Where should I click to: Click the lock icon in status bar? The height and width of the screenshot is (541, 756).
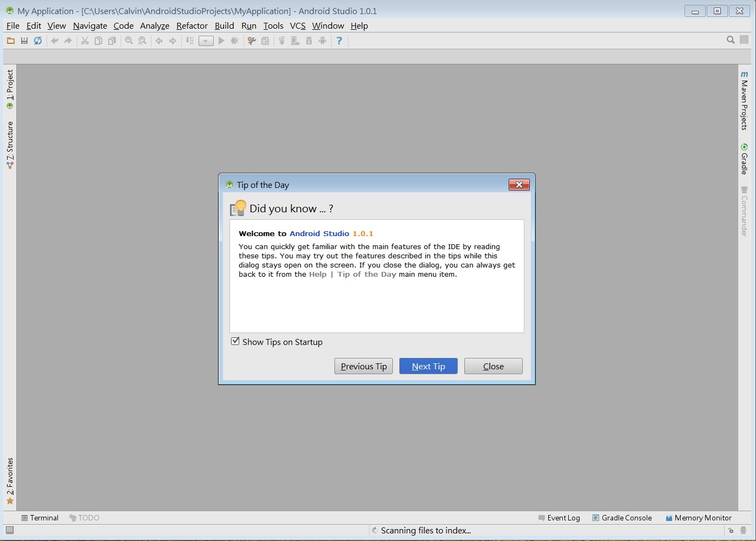731,531
